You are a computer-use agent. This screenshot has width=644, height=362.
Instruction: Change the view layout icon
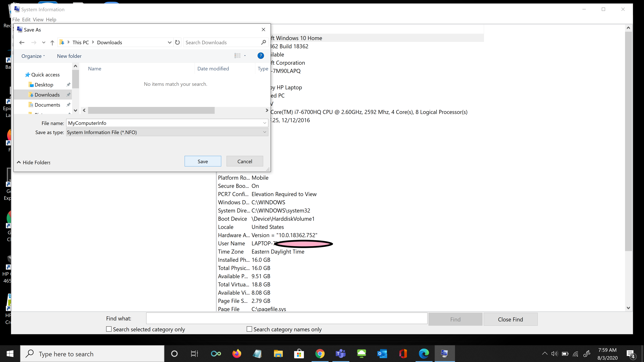pos(237,56)
